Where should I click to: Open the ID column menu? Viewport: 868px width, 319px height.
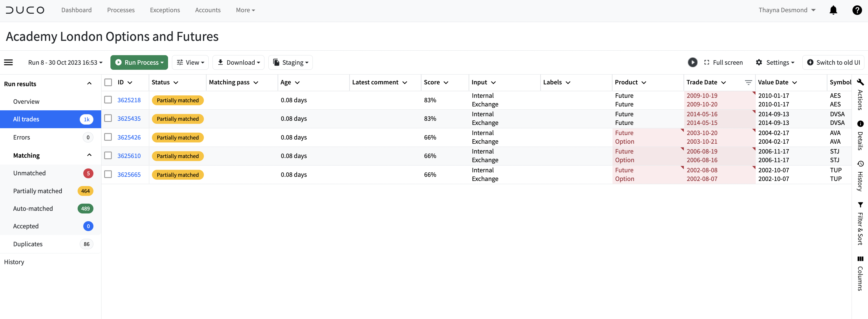click(130, 83)
